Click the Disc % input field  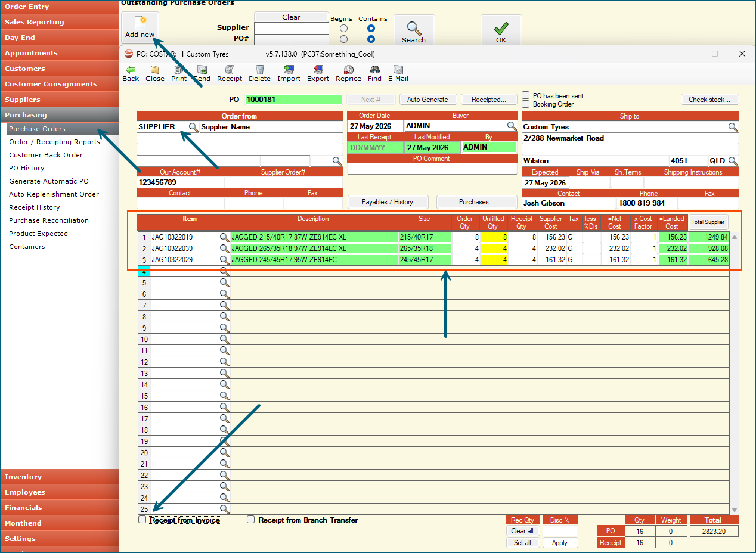pos(560,531)
